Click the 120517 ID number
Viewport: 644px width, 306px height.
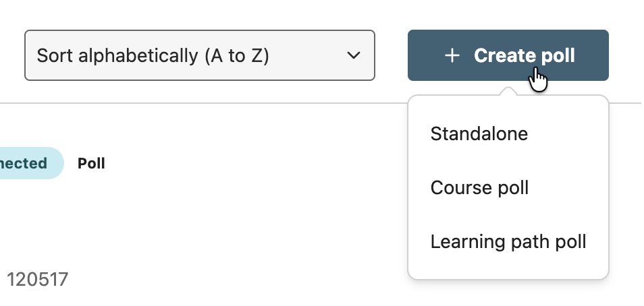point(38,279)
